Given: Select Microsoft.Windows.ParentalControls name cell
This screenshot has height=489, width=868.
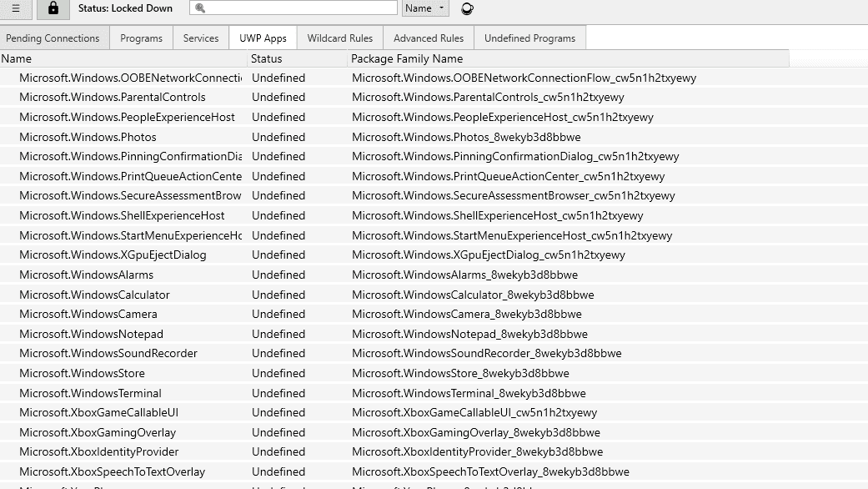Looking at the screenshot, I should [113, 97].
